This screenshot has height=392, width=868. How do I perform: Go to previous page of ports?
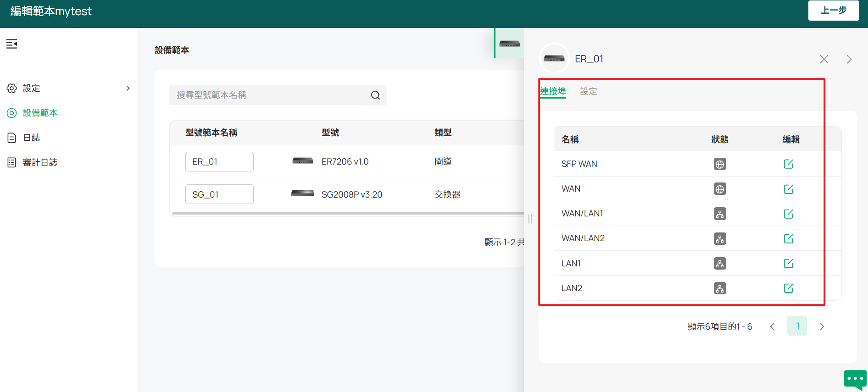pyautogui.click(x=772, y=326)
